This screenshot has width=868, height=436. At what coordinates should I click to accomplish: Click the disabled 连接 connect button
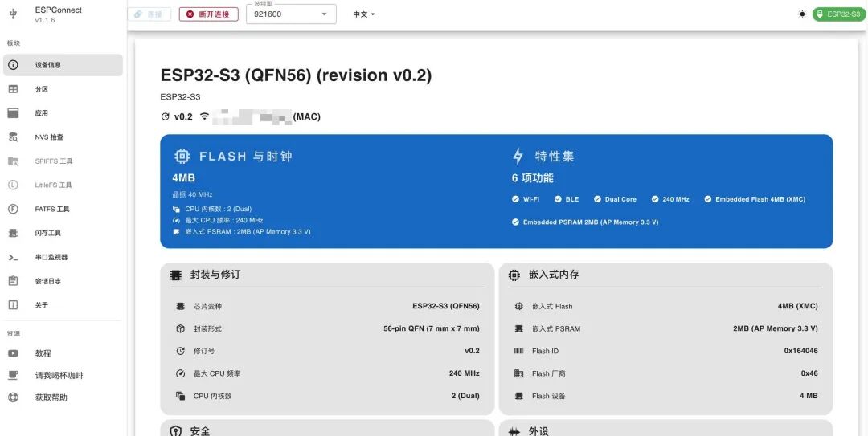[x=149, y=14]
